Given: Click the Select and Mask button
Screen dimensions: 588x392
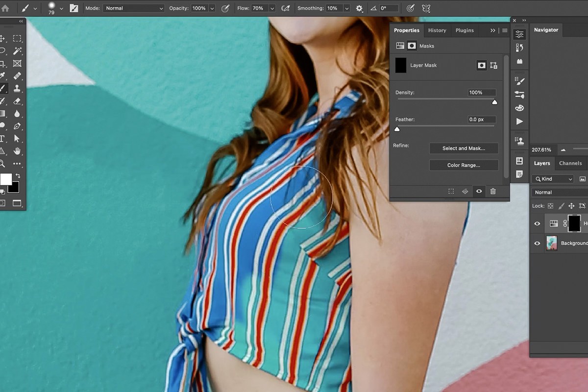Looking at the screenshot, I should [x=464, y=148].
